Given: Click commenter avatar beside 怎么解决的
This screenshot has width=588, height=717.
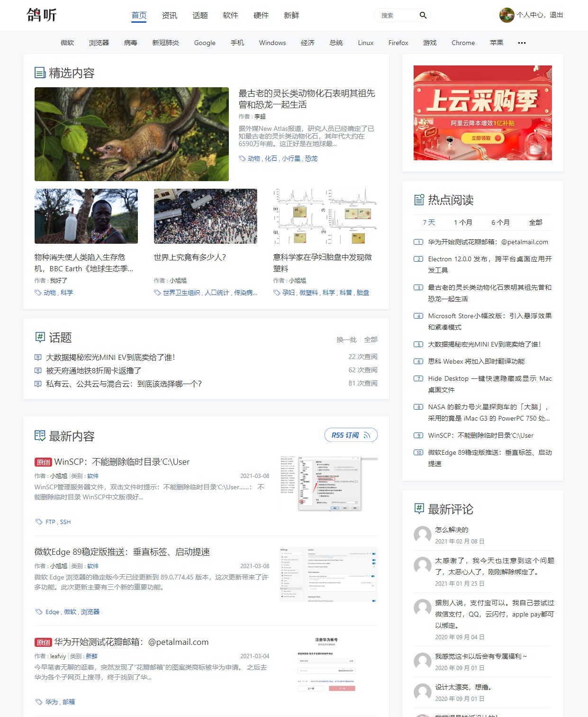Looking at the screenshot, I should (x=422, y=534).
